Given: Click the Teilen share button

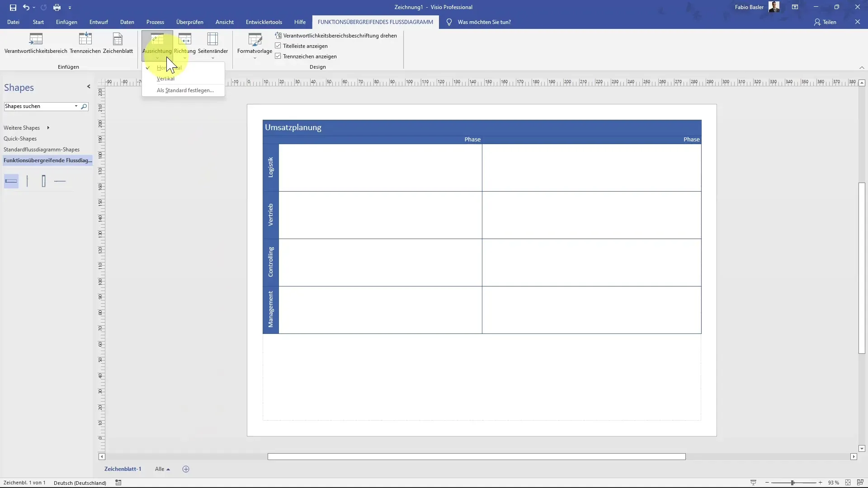Looking at the screenshot, I should tap(825, 22).
